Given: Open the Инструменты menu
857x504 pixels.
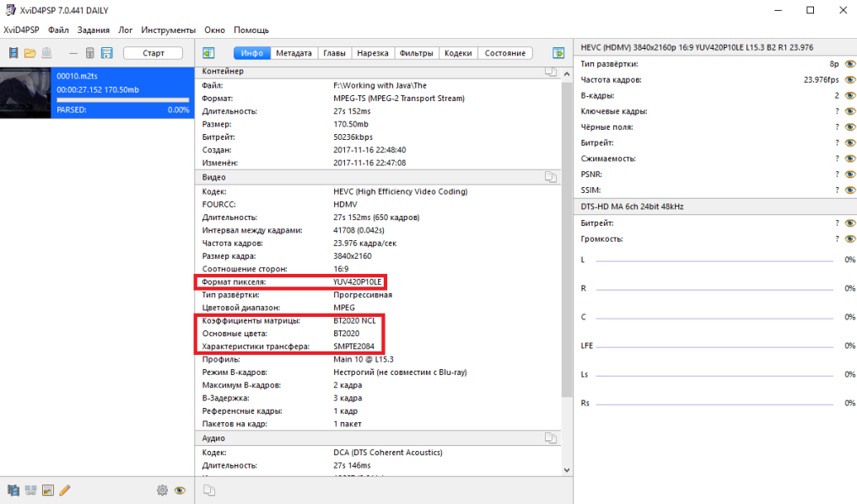Looking at the screenshot, I should click(x=168, y=30).
